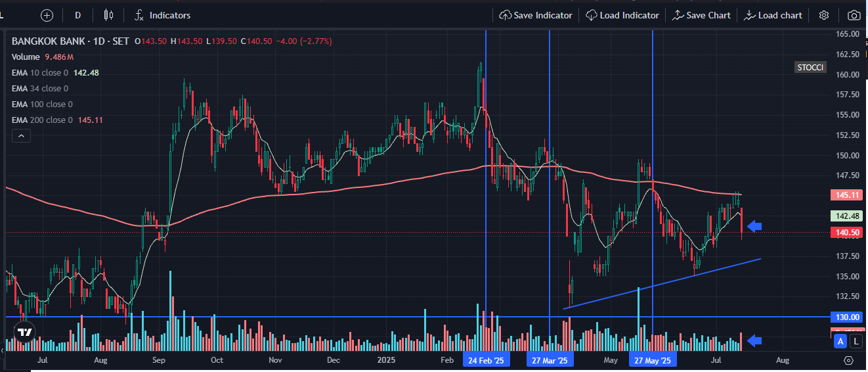The image size is (868, 372).
Task: Open the D daily interval selector
Action: tap(78, 15)
